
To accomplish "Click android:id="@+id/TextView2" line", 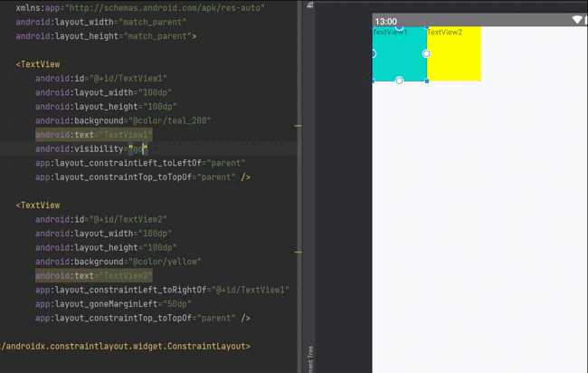I will [101, 219].
